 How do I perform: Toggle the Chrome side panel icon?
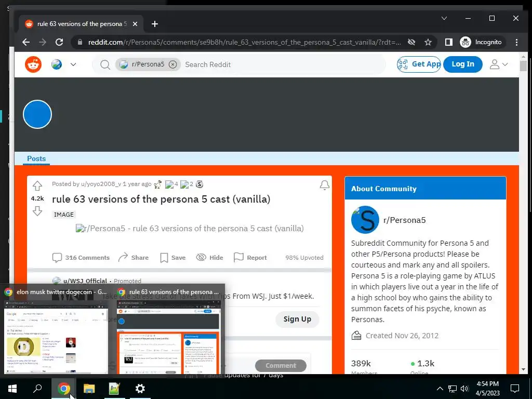tap(448, 42)
